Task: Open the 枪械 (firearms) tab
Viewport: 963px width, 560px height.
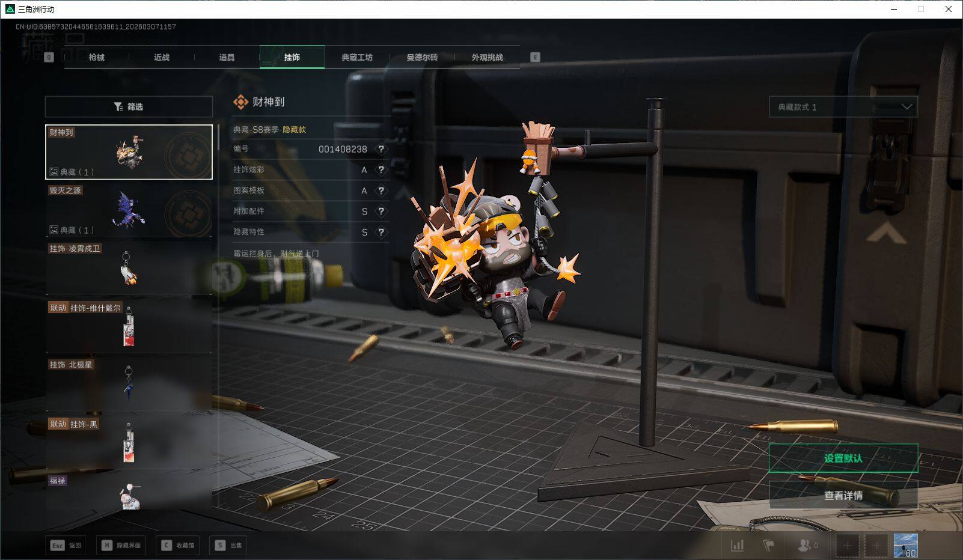Action: pyautogui.click(x=96, y=57)
